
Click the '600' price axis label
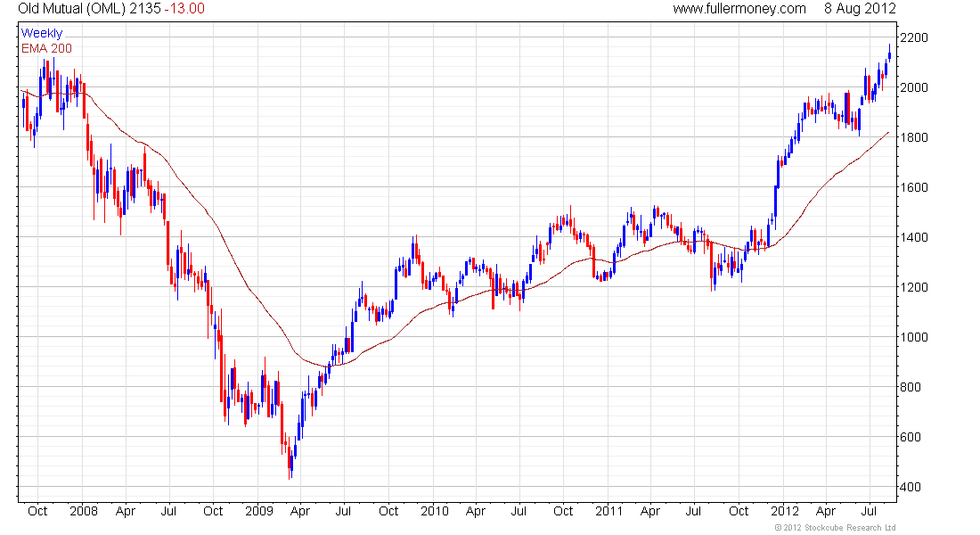pos(910,438)
